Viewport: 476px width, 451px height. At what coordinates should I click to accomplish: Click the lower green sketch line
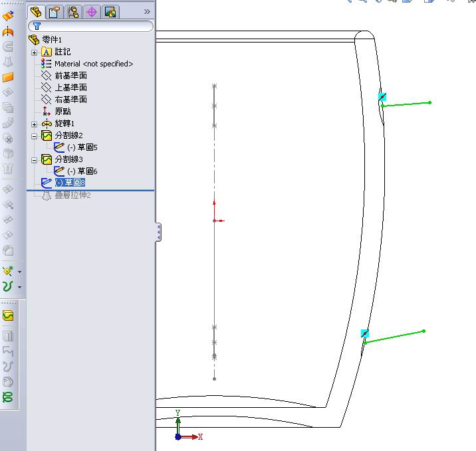pyautogui.click(x=394, y=337)
